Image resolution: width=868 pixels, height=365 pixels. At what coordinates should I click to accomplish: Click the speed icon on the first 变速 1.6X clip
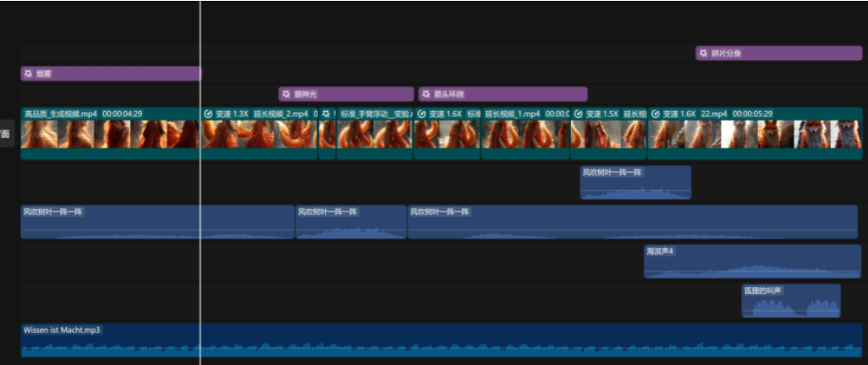421,113
